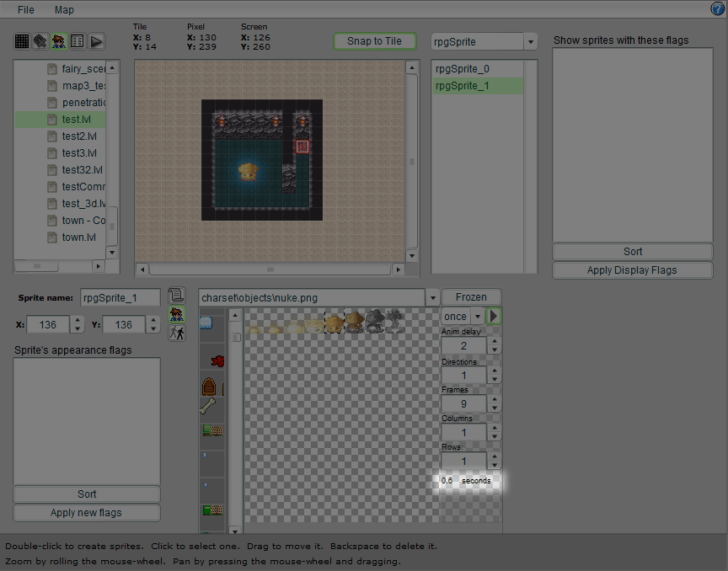Click the Apply Display Flags button
The height and width of the screenshot is (571, 728).
[x=632, y=270]
